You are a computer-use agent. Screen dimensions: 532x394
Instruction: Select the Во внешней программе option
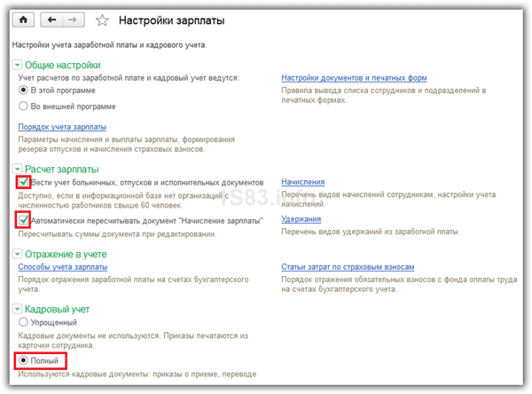(x=24, y=106)
